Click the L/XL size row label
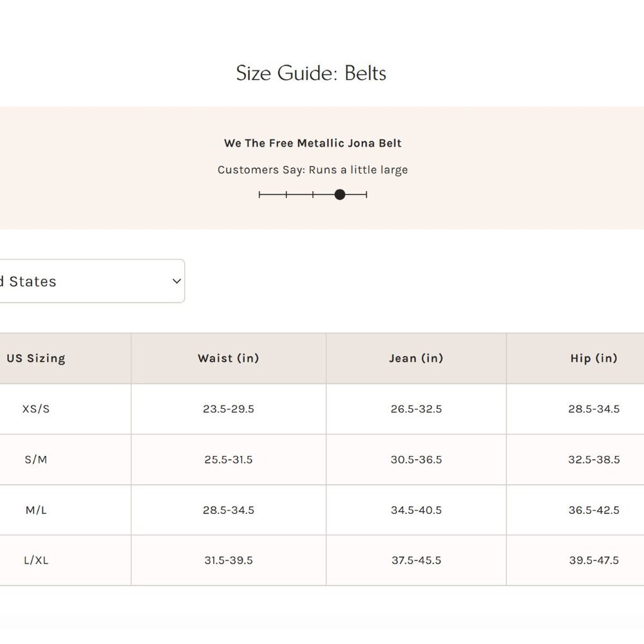Image resolution: width=644 pixels, height=644 pixels. (x=36, y=560)
